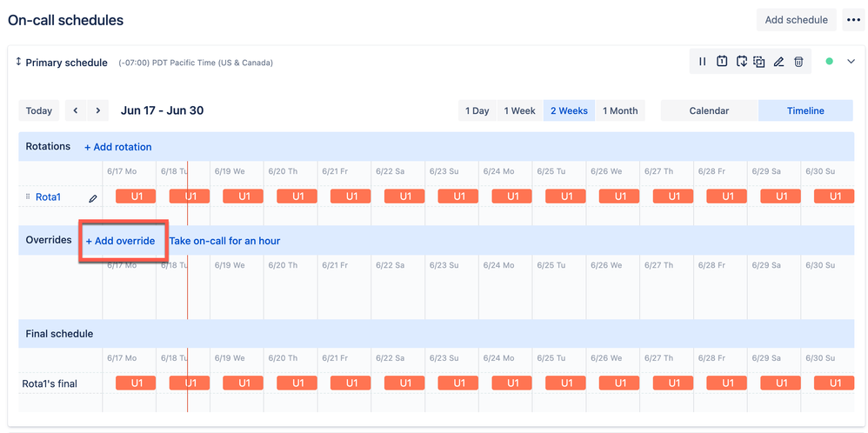Image resolution: width=868 pixels, height=433 pixels.
Task: Click the Final schedule section header
Action: pyautogui.click(x=59, y=334)
